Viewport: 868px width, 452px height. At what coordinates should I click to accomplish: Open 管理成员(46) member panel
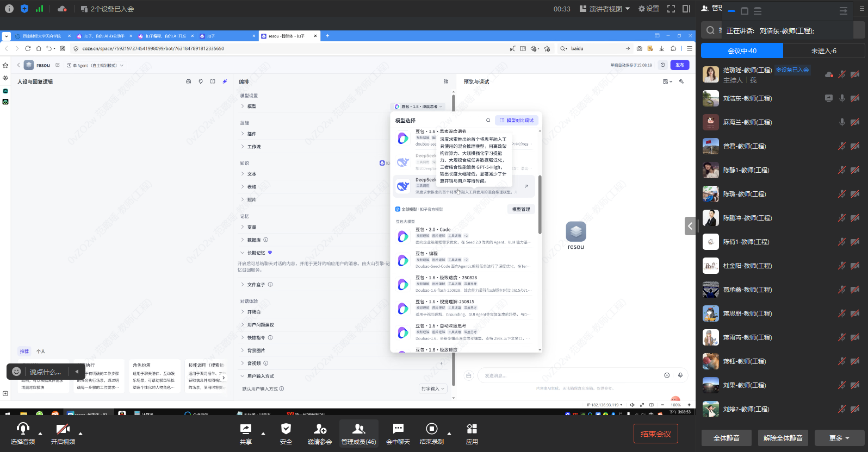(359, 434)
